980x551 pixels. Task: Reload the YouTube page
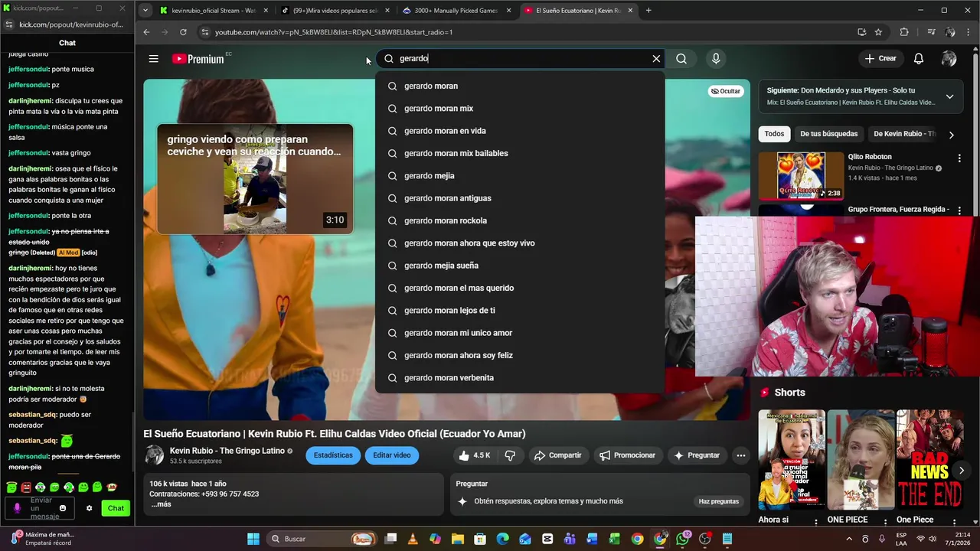pos(183,32)
